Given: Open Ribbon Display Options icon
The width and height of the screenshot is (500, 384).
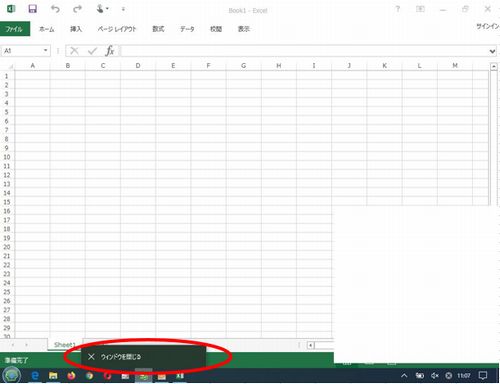Looking at the screenshot, I should tap(420, 9).
